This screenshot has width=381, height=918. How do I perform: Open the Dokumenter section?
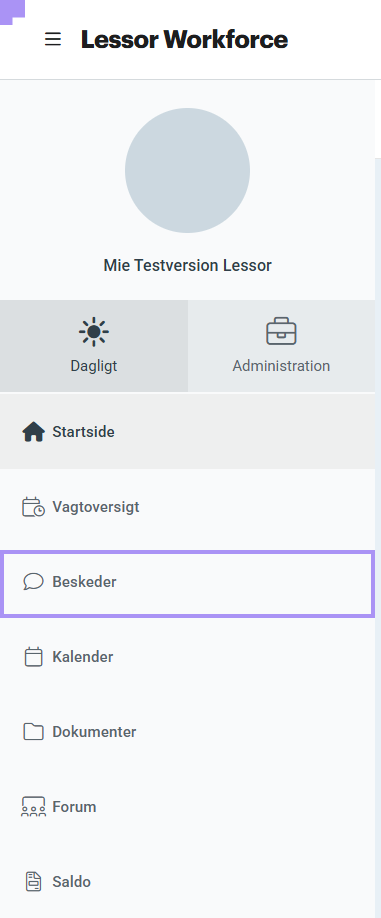pyautogui.click(x=187, y=732)
